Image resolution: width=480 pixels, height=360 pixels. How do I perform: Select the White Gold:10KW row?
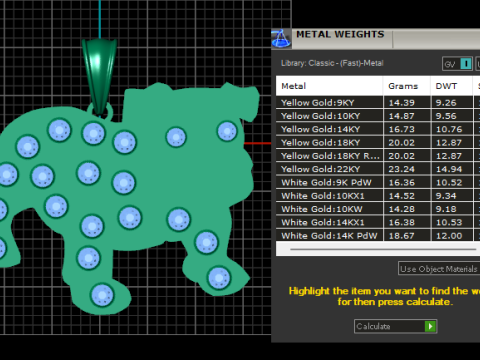[x=378, y=209]
